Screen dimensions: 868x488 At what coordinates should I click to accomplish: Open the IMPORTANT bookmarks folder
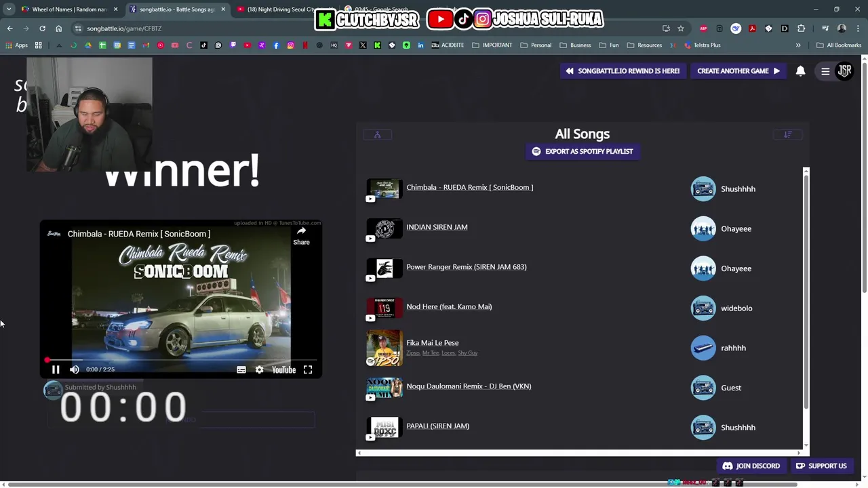492,45
